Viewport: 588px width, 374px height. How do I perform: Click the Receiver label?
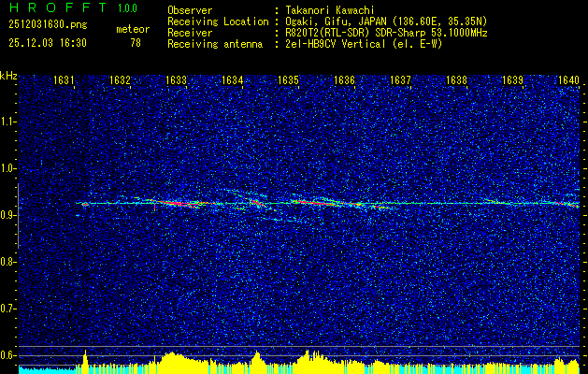(x=190, y=33)
